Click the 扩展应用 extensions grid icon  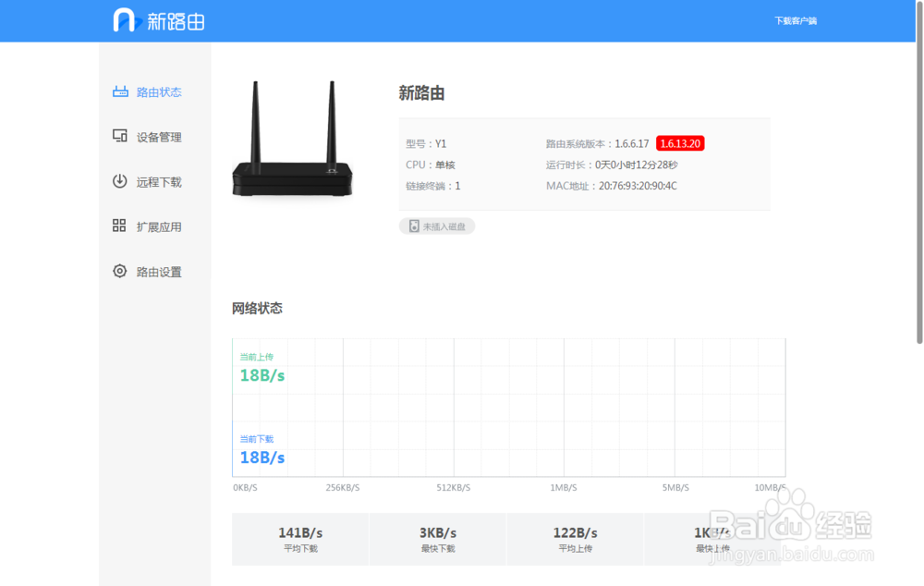(121, 226)
